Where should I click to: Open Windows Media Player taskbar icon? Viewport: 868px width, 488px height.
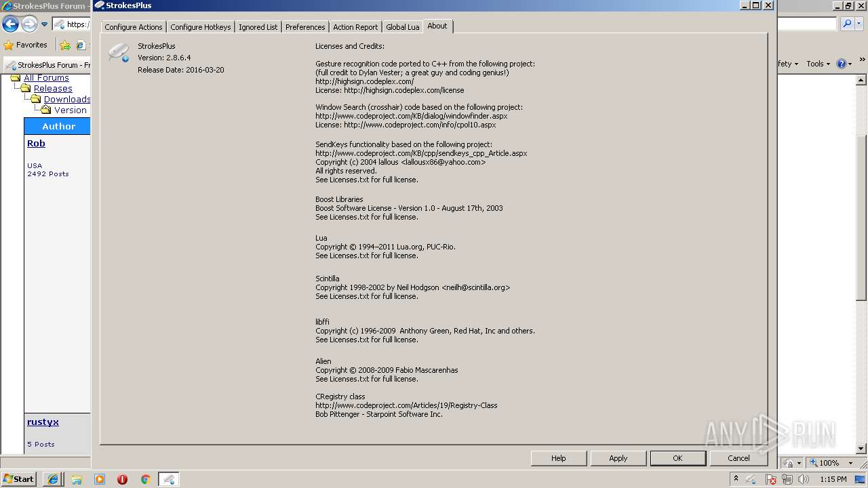click(x=100, y=479)
